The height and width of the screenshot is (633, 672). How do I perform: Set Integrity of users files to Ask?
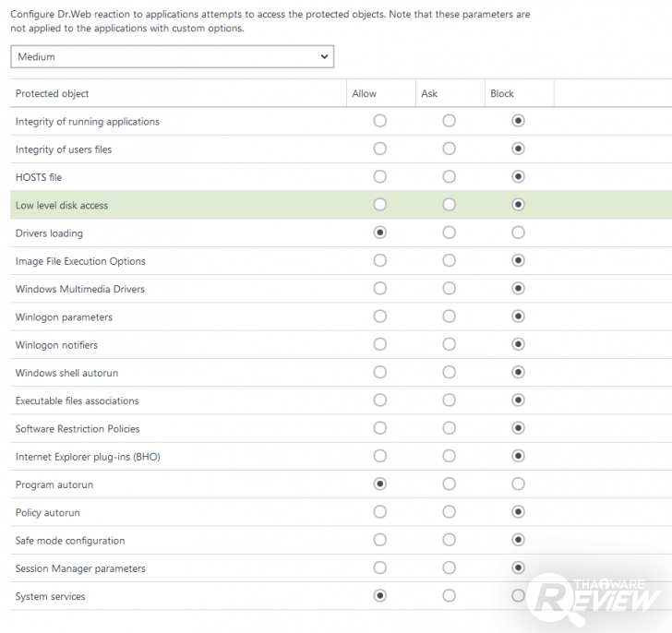pyautogui.click(x=449, y=149)
